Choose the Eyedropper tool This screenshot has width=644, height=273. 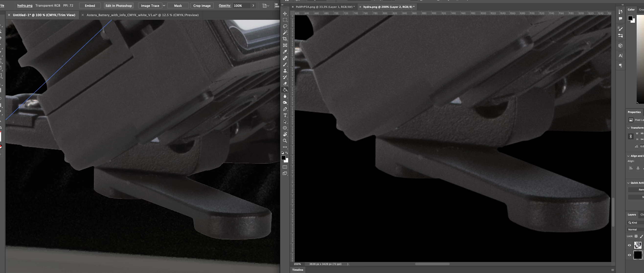[x=285, y=52]
